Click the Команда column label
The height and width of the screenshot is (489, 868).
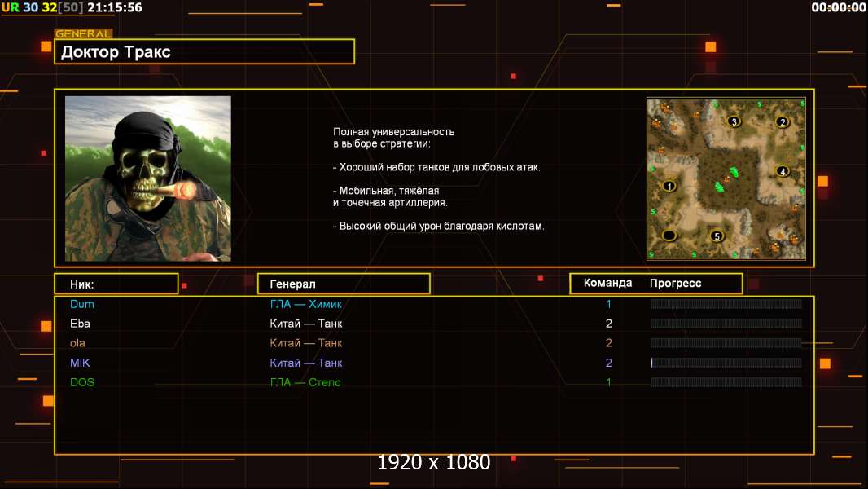point(607,284)
